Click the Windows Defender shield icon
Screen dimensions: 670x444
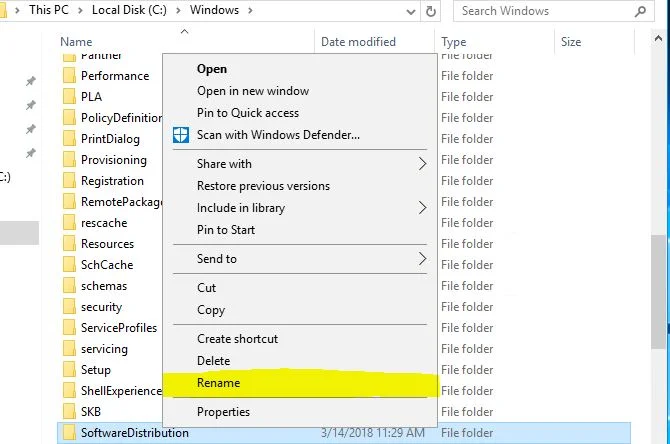181,135
